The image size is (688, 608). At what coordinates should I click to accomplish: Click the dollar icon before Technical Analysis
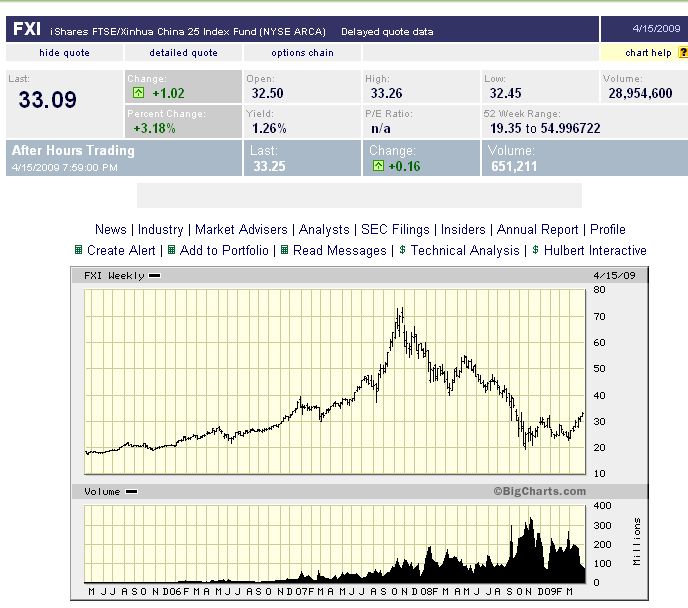pos(402,250)
